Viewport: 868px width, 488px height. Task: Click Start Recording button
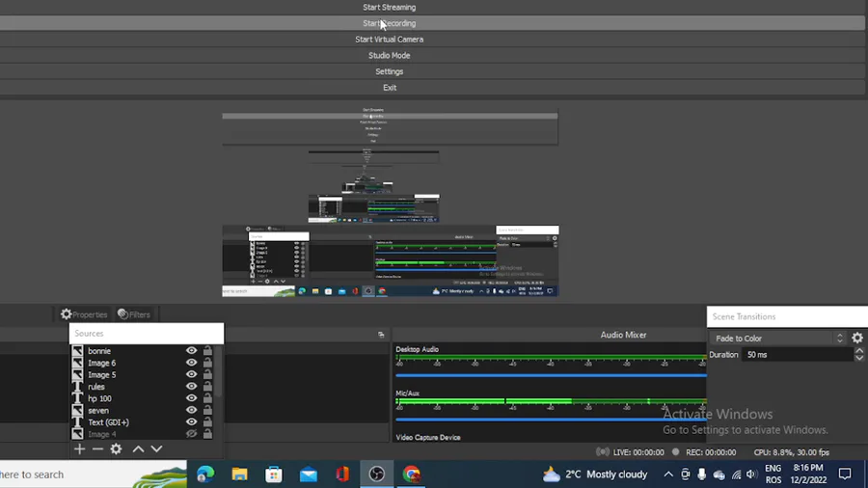coord(390,23)
